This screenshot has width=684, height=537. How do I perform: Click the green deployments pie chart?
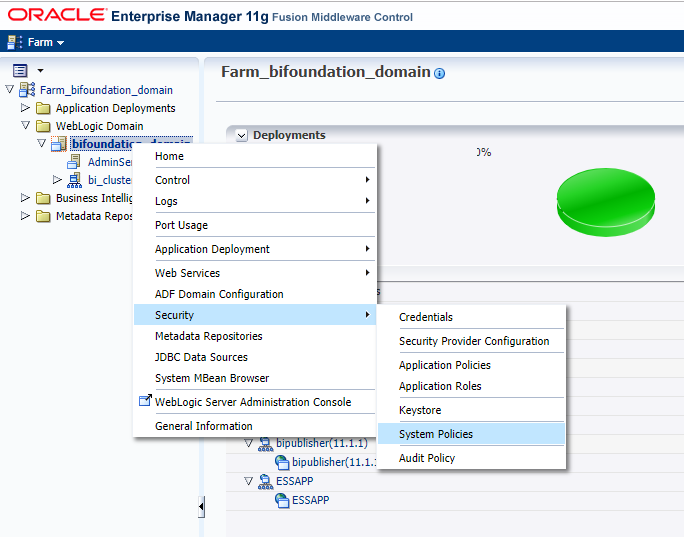[606, 202]
